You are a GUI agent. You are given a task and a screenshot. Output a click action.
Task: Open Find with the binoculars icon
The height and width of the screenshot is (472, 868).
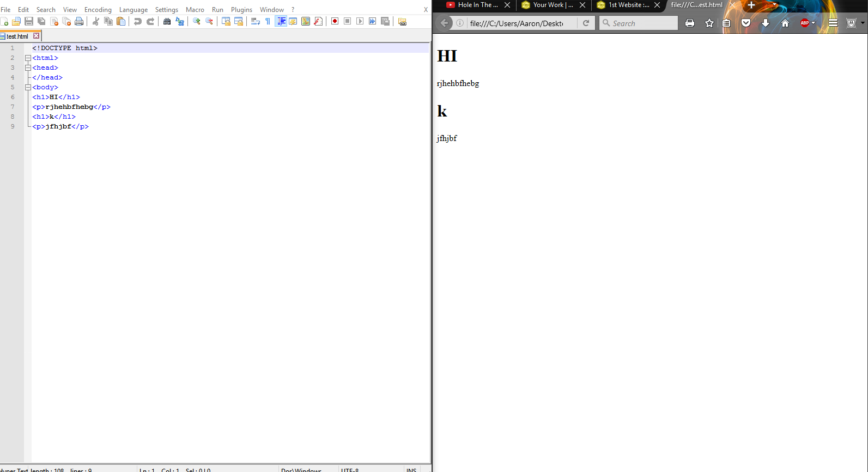coord(167,21)
